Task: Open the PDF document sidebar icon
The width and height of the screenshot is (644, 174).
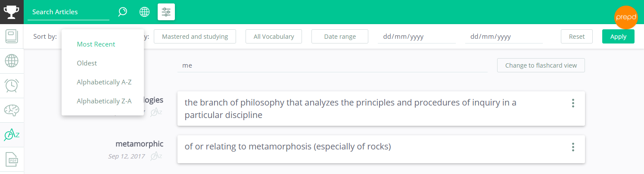Action: (12, 160)
